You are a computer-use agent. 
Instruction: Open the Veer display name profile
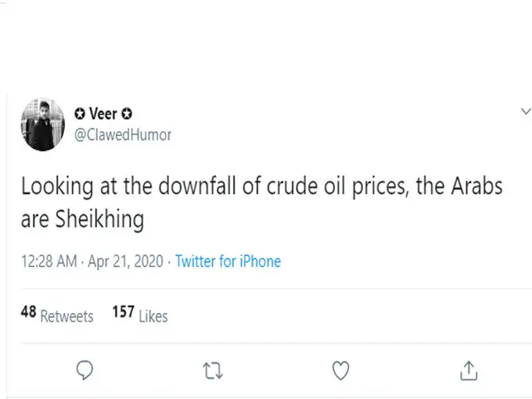(x=103, y=113)
